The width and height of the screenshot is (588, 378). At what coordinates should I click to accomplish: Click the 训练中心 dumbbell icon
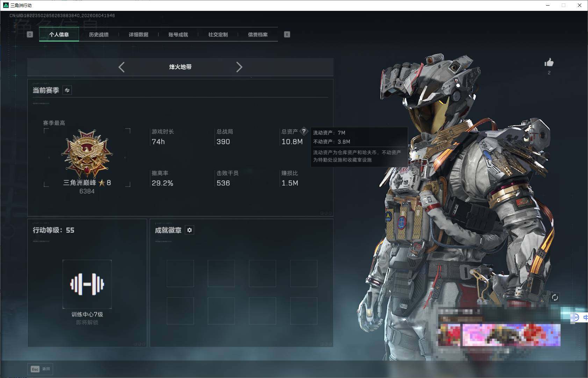tap(87, 284)
